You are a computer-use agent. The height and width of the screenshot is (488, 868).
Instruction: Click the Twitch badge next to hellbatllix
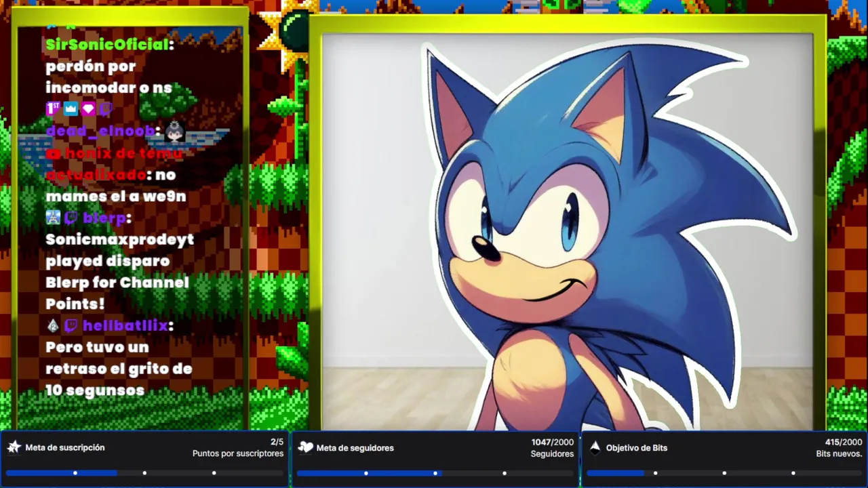pyautogui.click(x=71, y=325)
